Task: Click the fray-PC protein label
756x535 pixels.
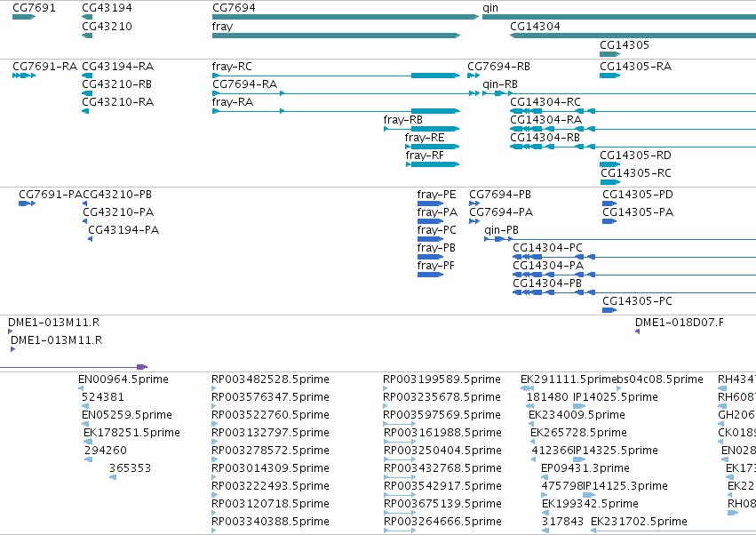Action: (x=436, y=230)
